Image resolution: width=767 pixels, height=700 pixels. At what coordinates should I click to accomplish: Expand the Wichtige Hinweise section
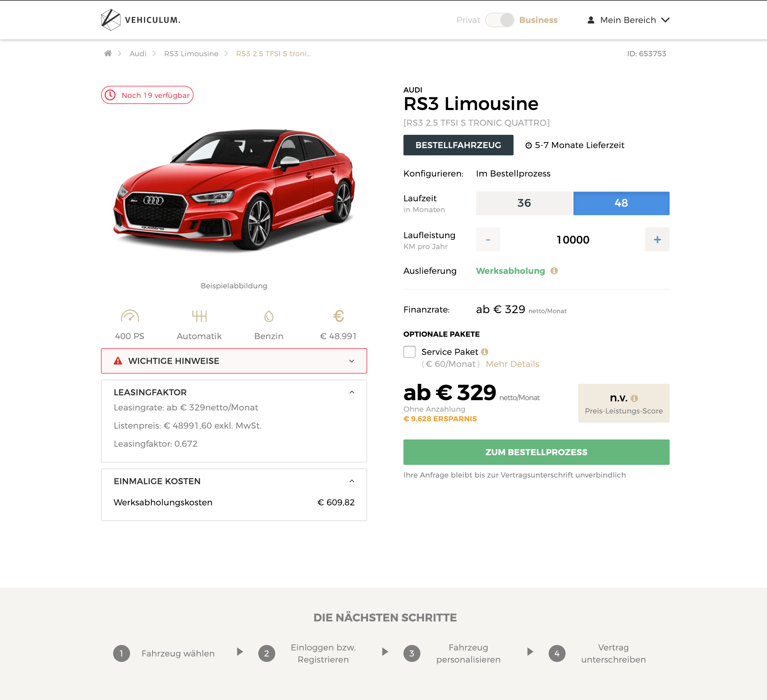pyautogui.click(x=234, y=361)
